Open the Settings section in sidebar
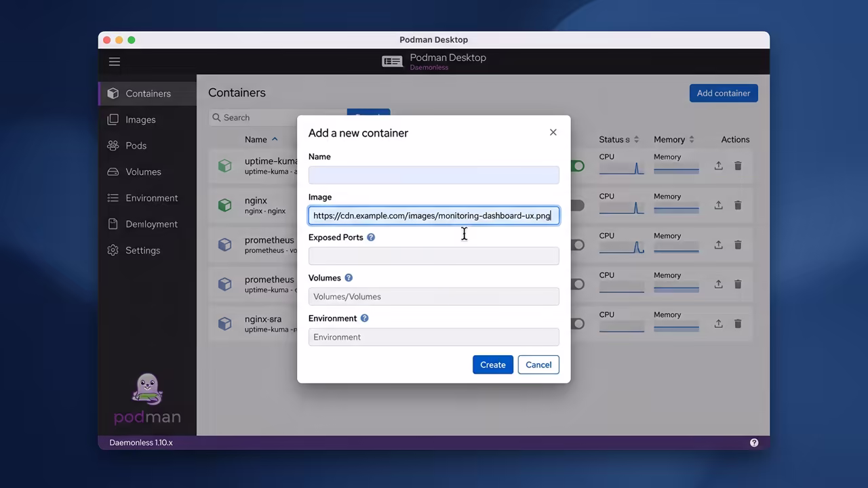 pos(148,250)
